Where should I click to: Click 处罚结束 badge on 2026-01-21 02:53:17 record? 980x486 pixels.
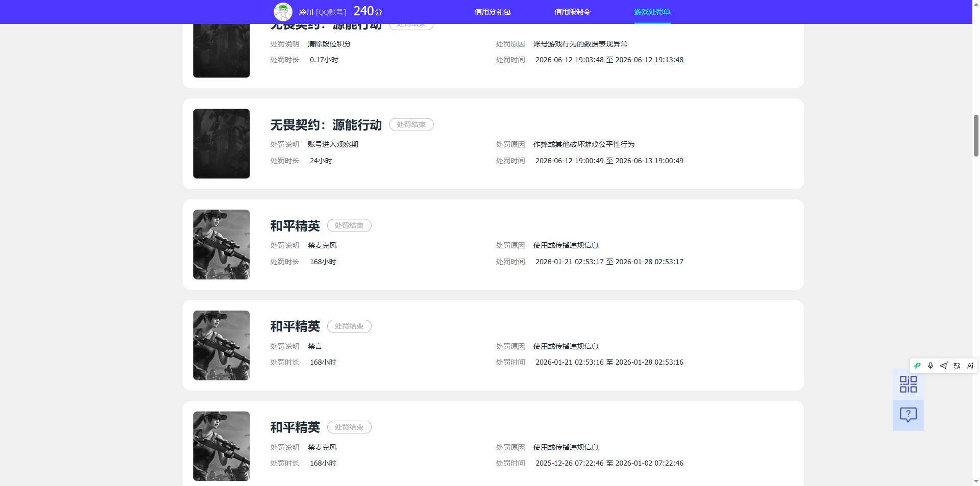[349, 225]
